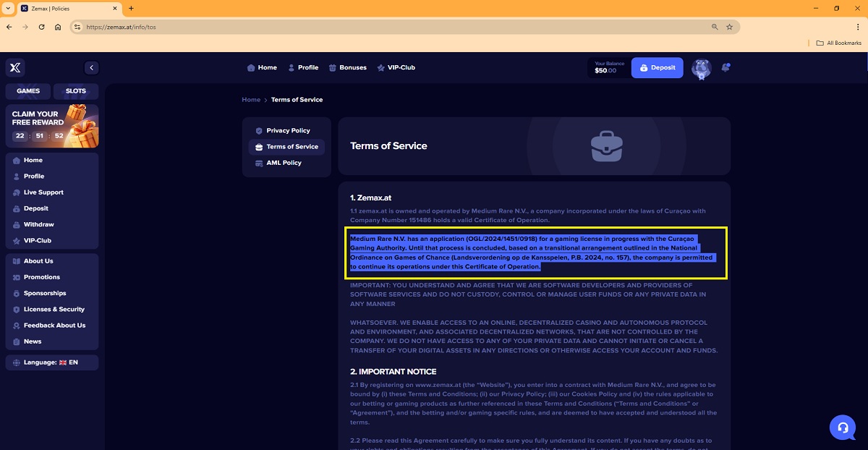Open the AML Policy page
This screenshot has width=868, height=450.
pyautogui.click(x=284, y=163)
